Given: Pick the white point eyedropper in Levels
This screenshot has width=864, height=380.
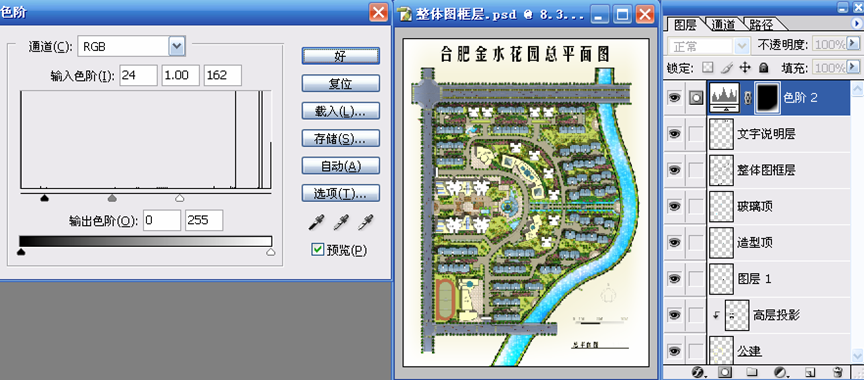Looking at the screenshot, I should (x=366, y=222).
